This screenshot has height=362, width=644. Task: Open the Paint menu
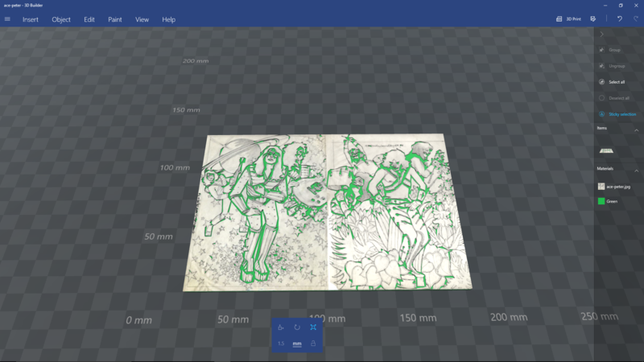pyautogui.click(x=115, y=19)
